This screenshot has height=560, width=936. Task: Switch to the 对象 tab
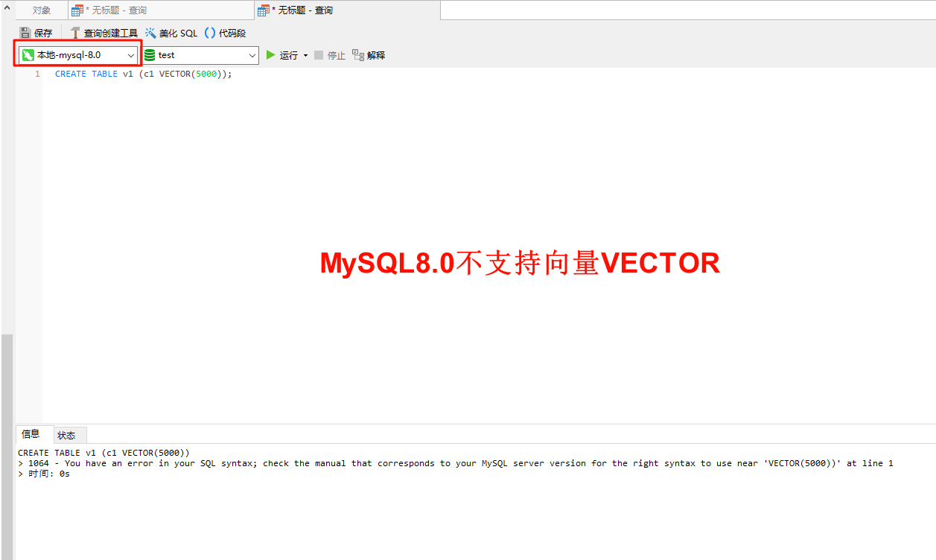pos(41,10)
